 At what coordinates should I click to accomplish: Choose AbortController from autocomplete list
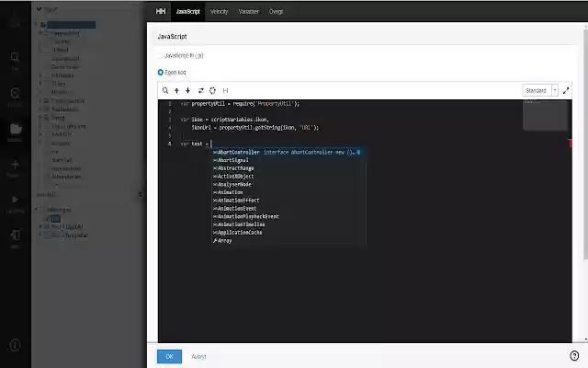pos(288,152)
